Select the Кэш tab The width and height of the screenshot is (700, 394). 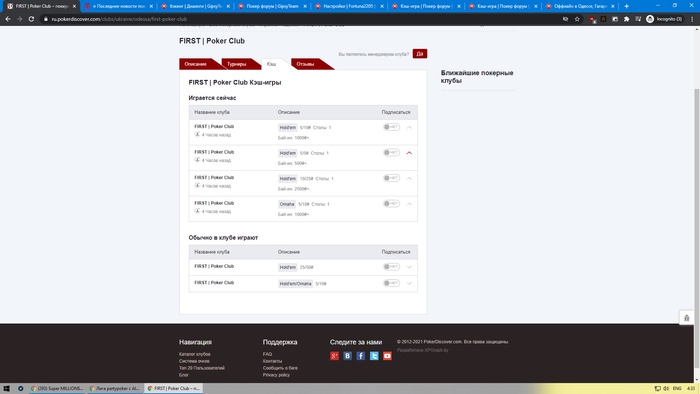click(x=271, y=64)
